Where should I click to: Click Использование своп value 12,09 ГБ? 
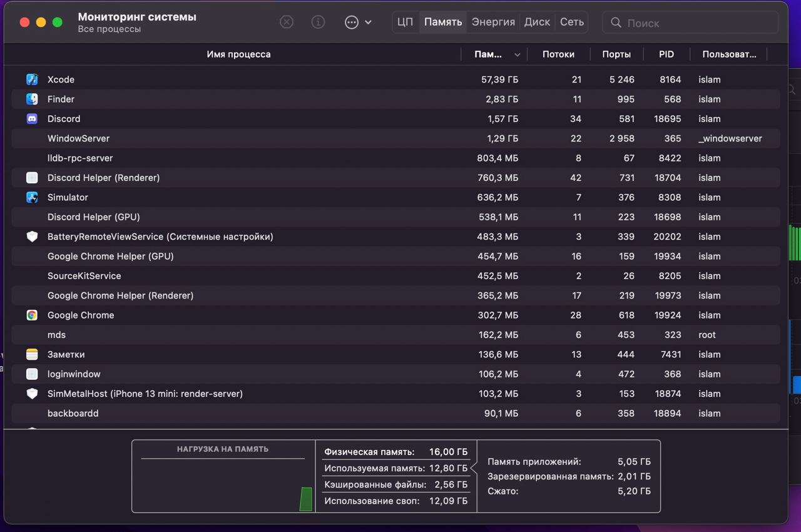[448, 501]
